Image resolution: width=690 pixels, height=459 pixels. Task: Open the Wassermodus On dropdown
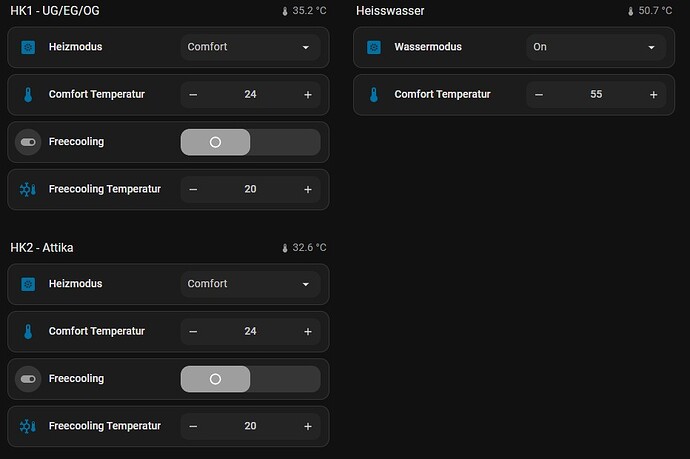596,47
